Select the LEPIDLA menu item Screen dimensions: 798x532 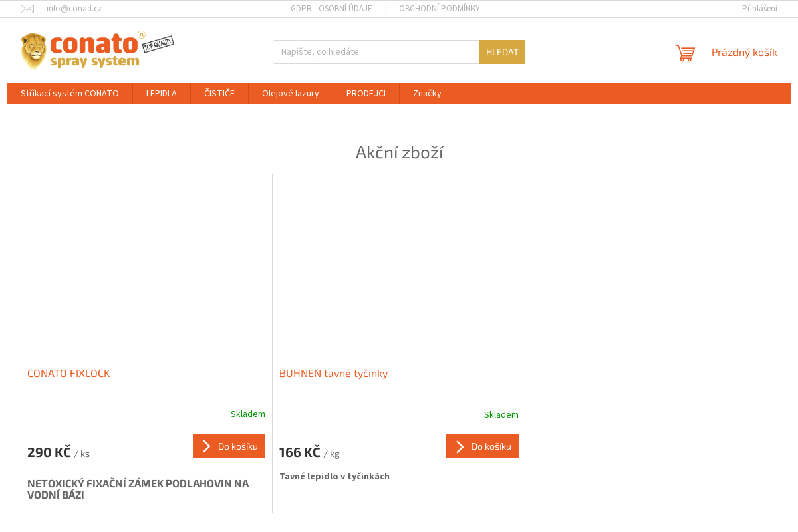pos(162,94)
